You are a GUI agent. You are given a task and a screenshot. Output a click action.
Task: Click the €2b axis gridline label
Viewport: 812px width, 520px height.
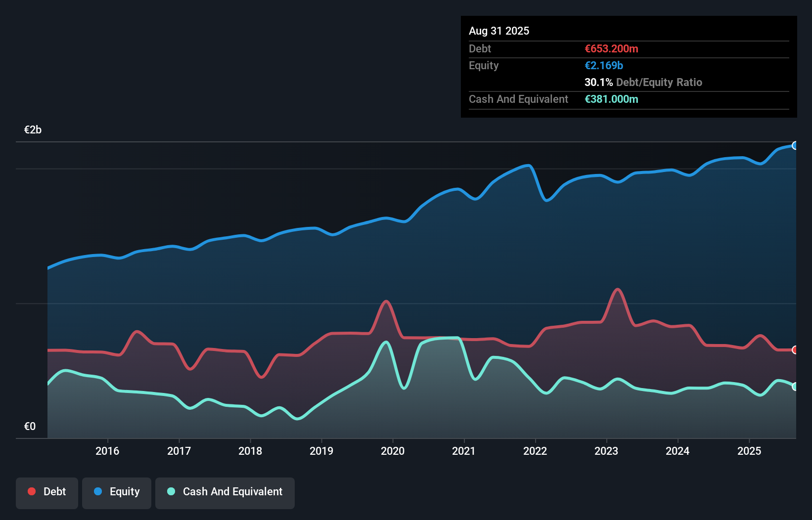[x=33, y=130]
